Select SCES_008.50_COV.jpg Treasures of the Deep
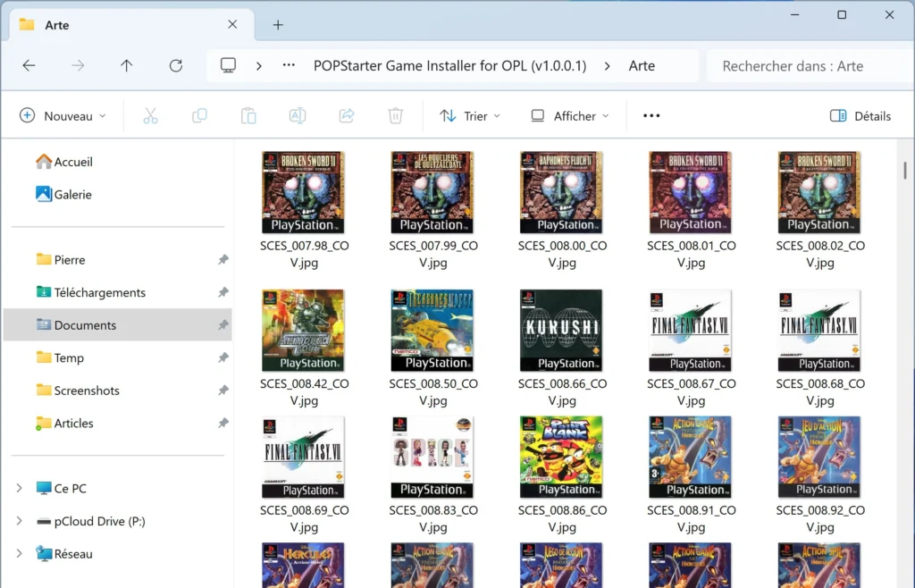915x588 pixels. (x=432, y=330)
